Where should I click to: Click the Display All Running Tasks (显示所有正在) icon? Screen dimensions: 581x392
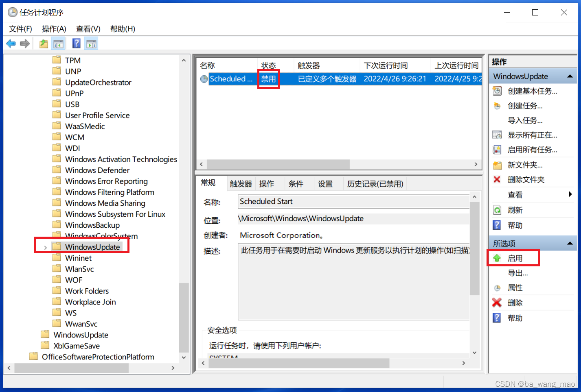(497, 135)
